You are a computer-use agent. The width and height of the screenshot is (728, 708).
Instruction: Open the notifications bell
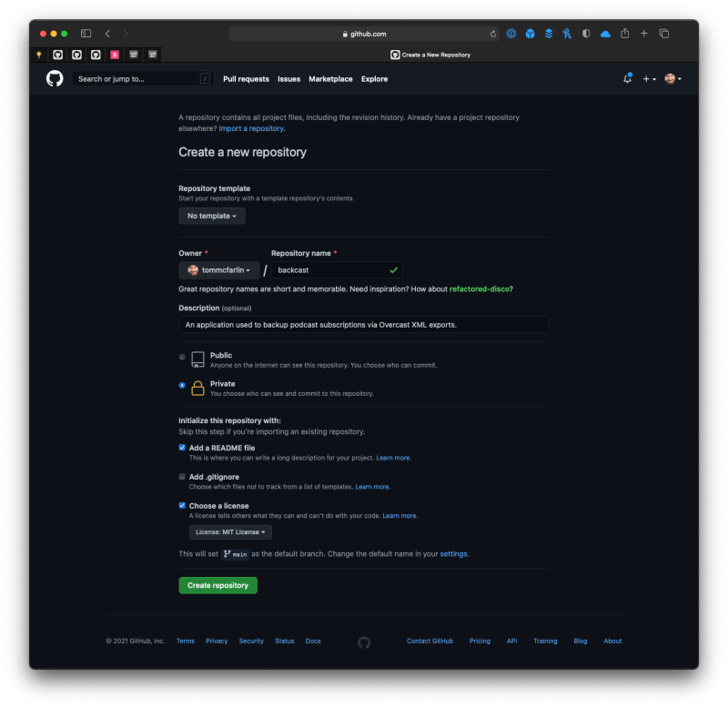coord(627,78)
